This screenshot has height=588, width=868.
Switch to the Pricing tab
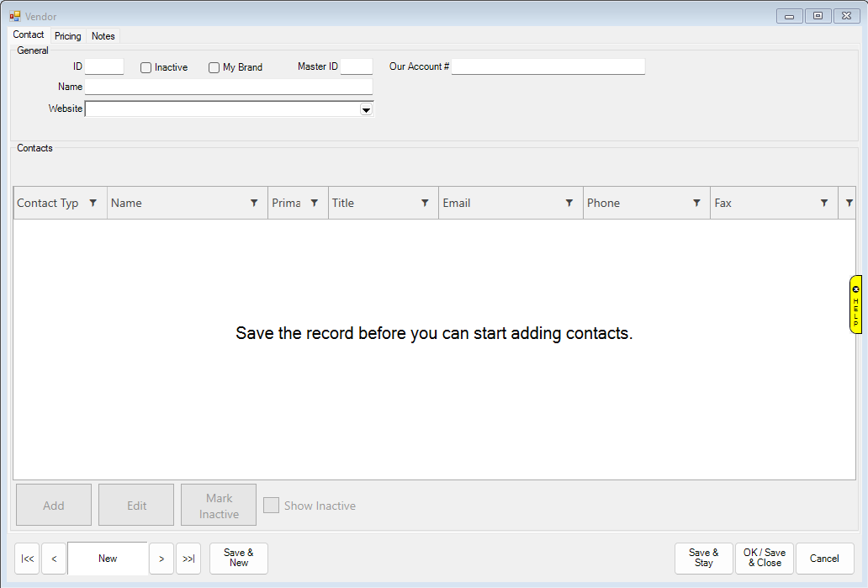tap(67, 36)
